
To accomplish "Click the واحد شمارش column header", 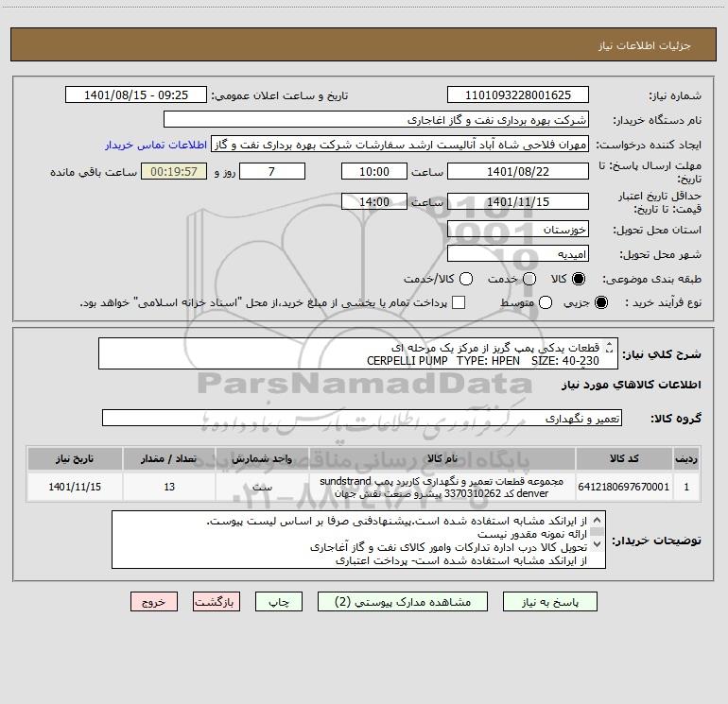I will [x=262, y=458].
